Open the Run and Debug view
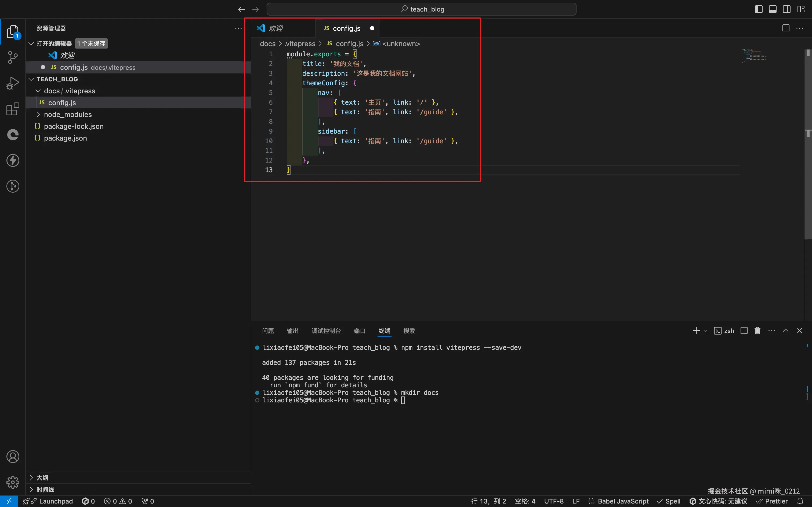Screen dimensions: 812x507 click(13, 83)
